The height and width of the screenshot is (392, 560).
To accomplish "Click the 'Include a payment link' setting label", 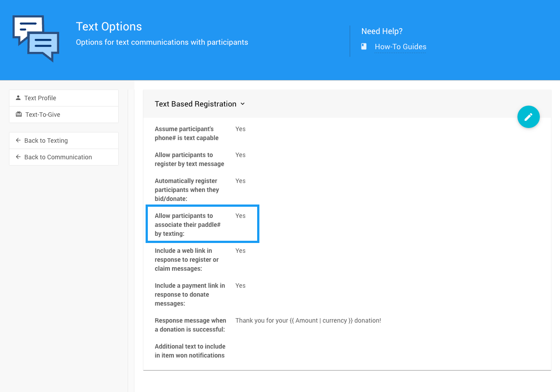I will pyautogui.click(x=190, y=294).
